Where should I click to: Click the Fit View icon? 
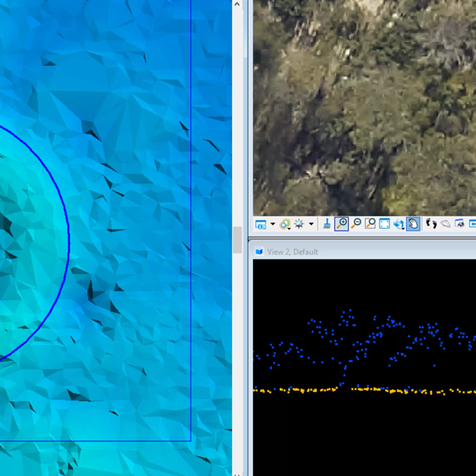click(384, 224)
